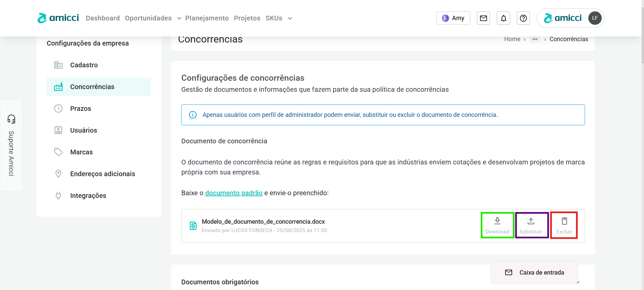Click the Download document icon

tap(497, 221)
